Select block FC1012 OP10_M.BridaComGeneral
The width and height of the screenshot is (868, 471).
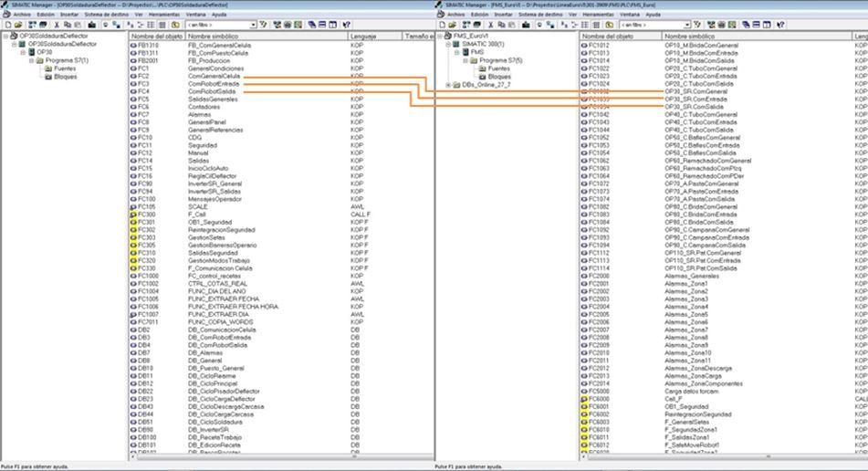point(660,46)
